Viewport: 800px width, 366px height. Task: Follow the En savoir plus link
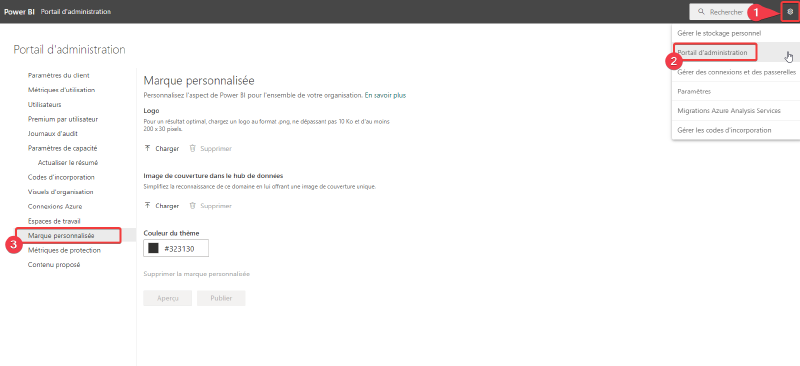point(385,95)
